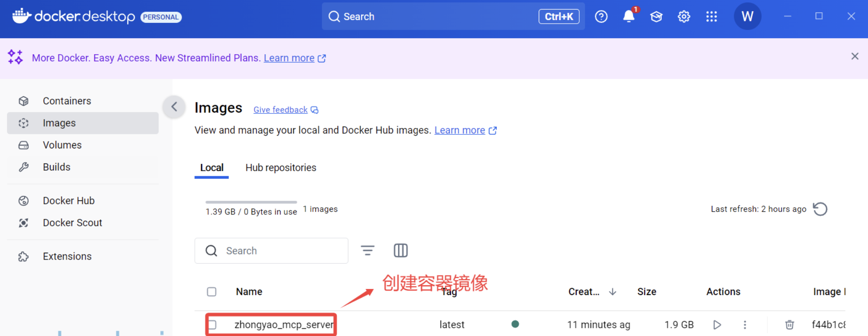Open Builds in sidebar
The image size is (868, 336).
pyautogui.click(x=83, y=167)
